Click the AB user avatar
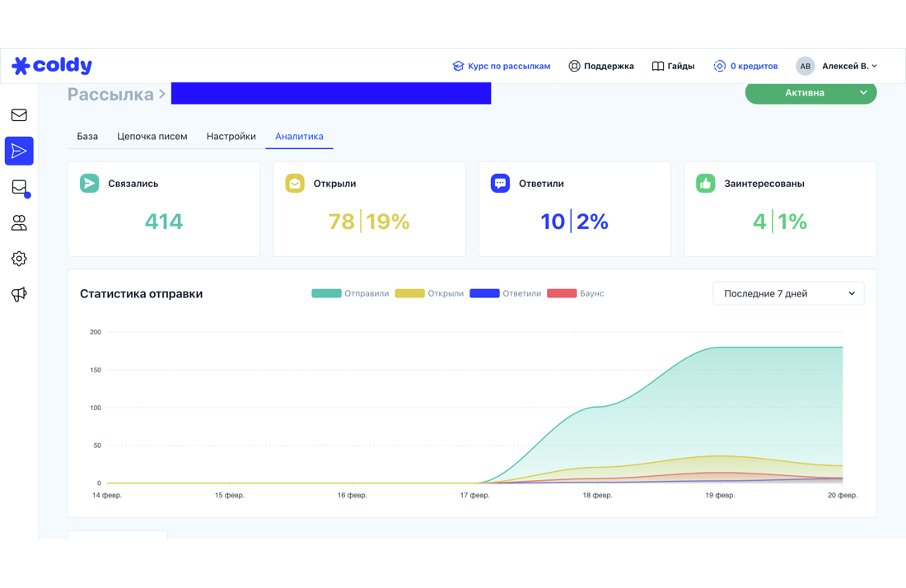906x588 pixels. click(x=805, y=66)
